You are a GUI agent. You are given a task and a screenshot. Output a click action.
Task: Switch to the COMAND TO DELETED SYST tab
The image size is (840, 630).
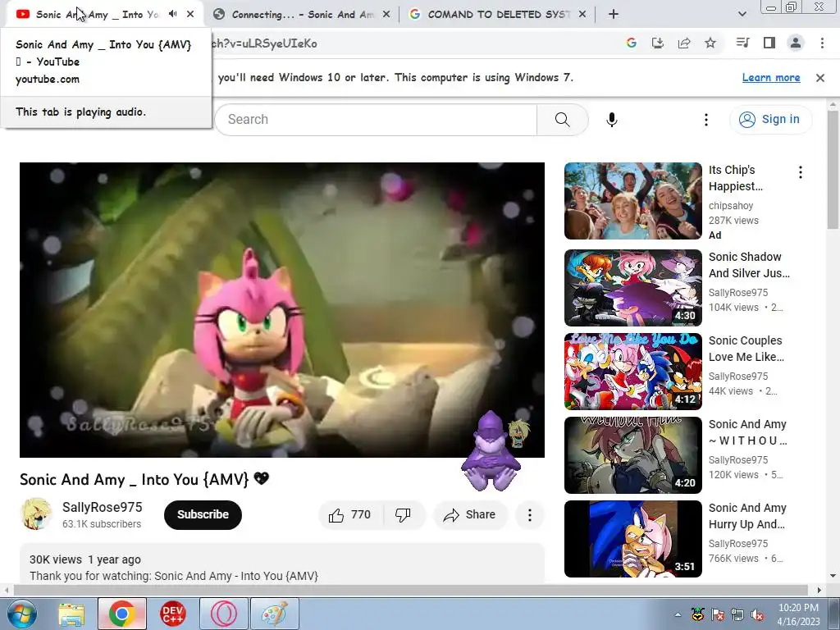(x=499, y=15)
